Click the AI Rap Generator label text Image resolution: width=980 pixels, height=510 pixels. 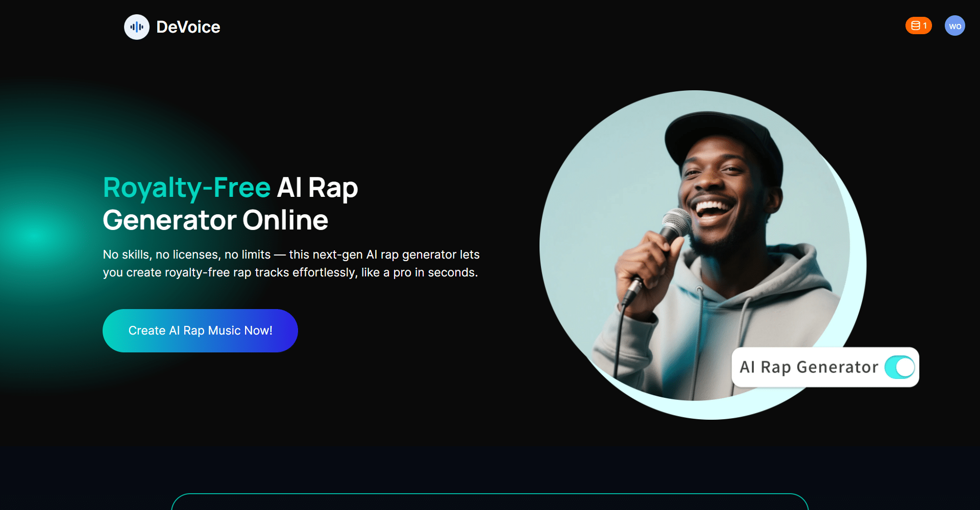[809, 367]
